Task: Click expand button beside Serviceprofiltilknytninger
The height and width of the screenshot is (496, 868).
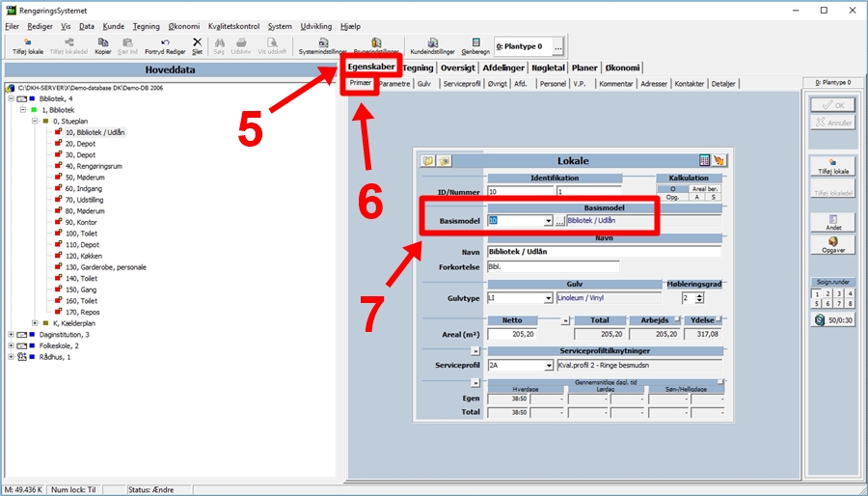Action: click(475, 351)
